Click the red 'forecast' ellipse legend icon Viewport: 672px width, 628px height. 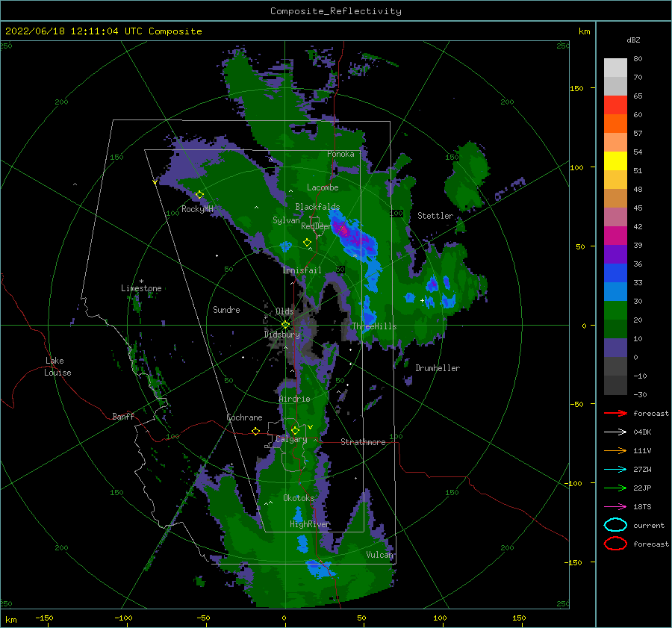pyautogui.click(x=615, y=544)
